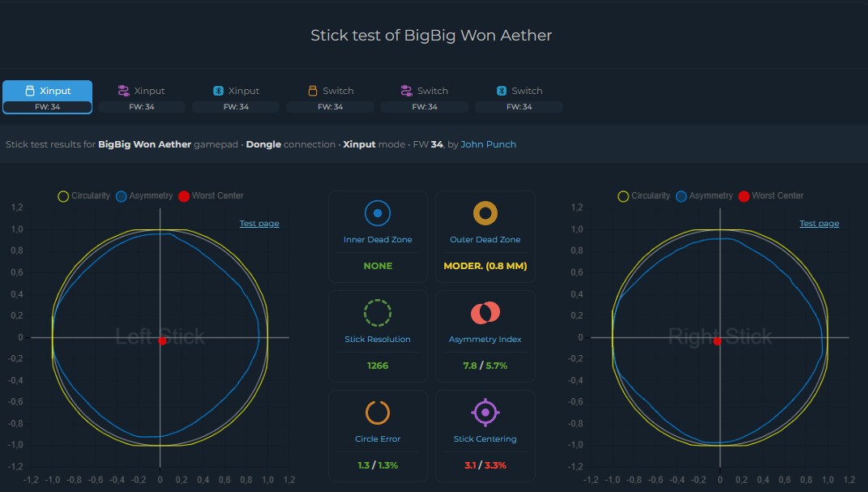Click the purple dongle icon on second Xinput tab
The height and width of the screenshot is (492, 868).
[123, 91]
